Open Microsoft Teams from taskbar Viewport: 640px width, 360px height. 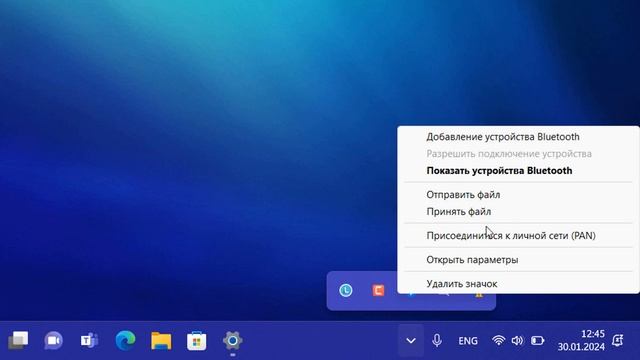click(x=89, y=340)
